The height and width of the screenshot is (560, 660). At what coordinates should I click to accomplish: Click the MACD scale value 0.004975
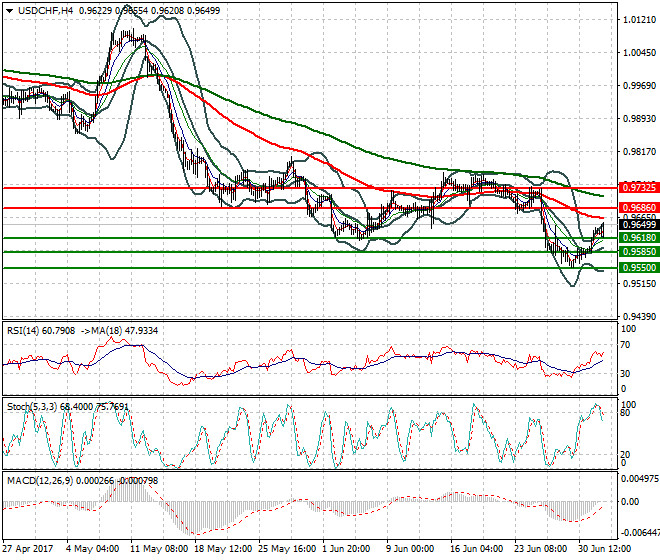coord(636,480)
